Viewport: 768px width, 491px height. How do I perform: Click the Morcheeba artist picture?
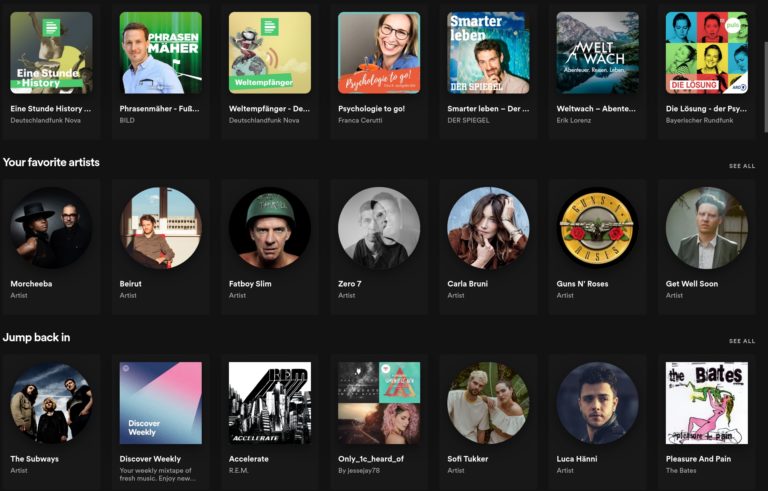coord(51,228)
